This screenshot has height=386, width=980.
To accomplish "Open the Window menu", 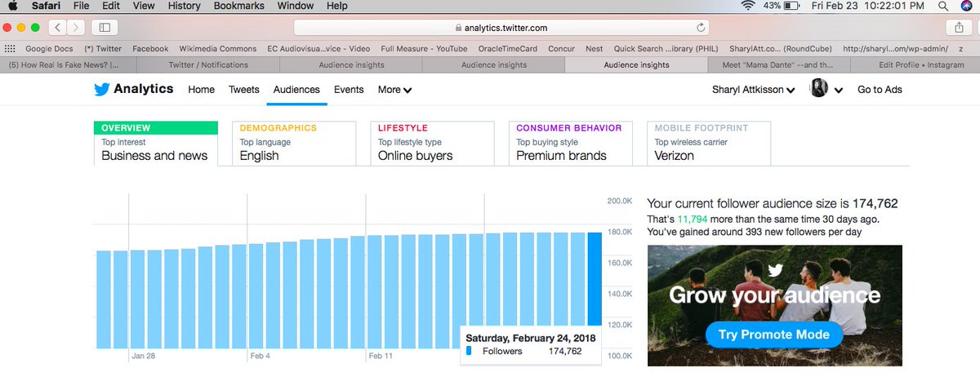I will pos(296,6).
